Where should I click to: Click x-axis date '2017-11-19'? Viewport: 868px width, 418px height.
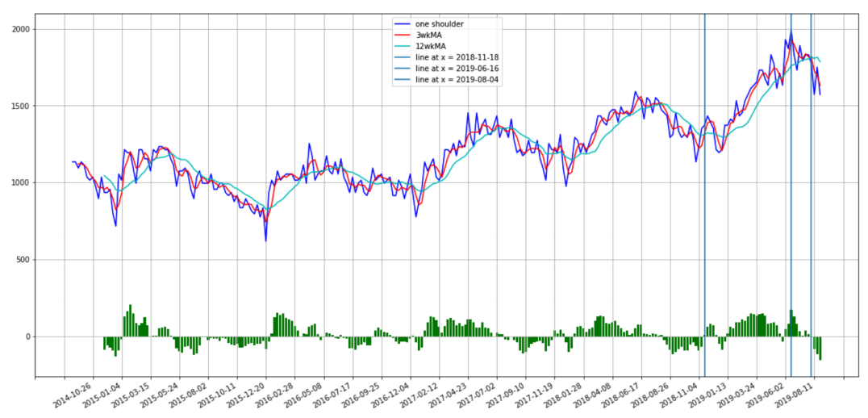pyautogui.click(x=534, y=394)
